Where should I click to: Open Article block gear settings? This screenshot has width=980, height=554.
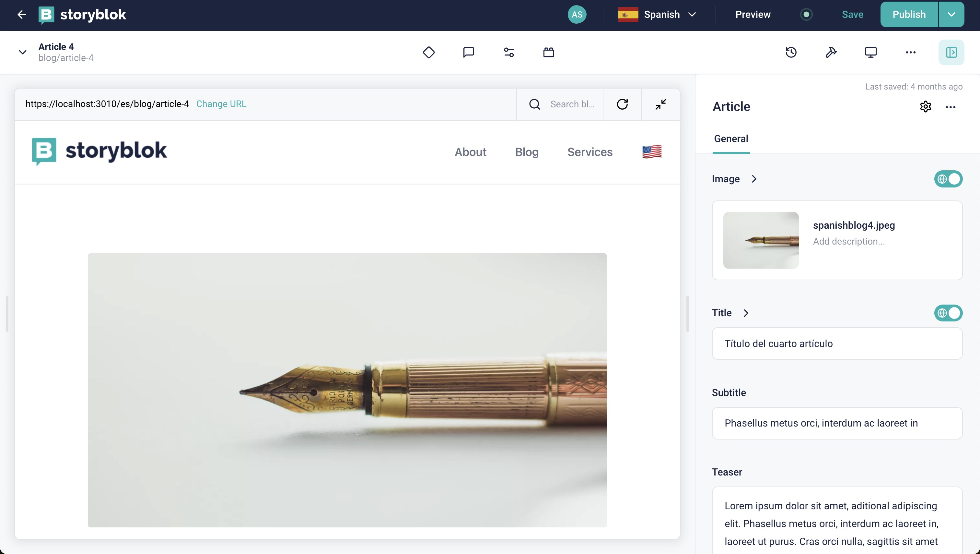click(x=925, y=107)
